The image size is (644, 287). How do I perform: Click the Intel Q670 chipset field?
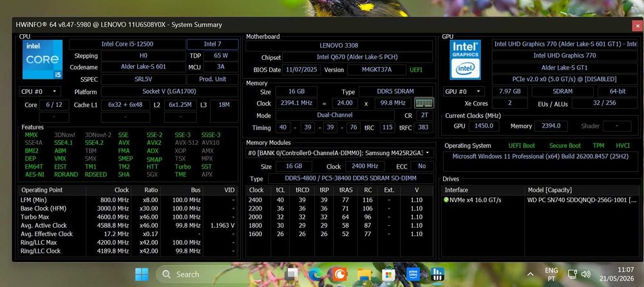click(357, 57)
